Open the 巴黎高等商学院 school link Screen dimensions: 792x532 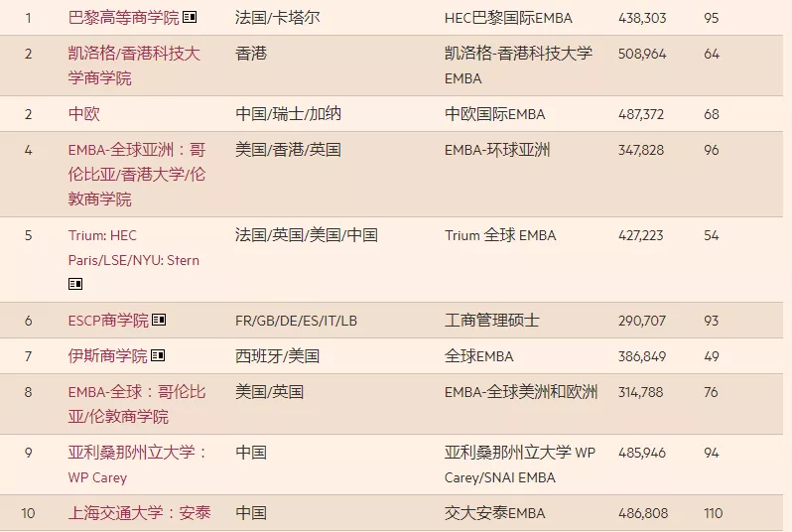(123, 18)
